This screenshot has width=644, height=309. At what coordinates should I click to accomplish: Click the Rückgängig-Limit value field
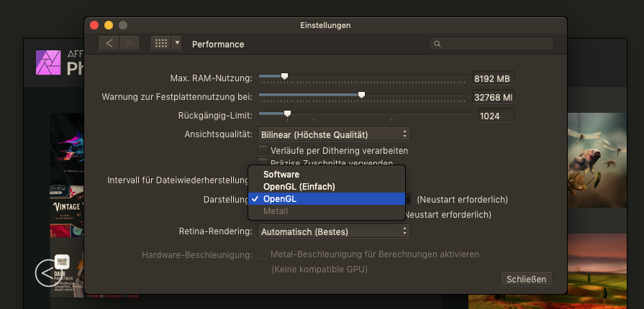click(x=495, y=116)
